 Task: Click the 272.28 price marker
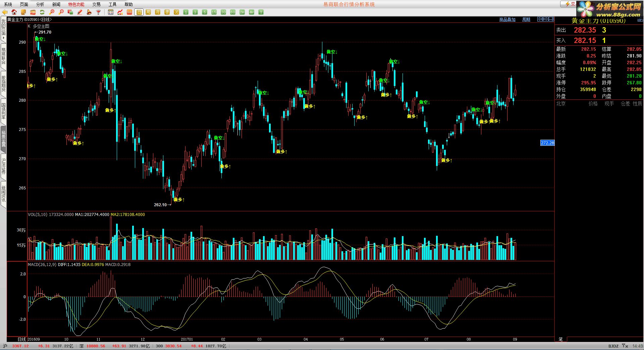point(547,143)
